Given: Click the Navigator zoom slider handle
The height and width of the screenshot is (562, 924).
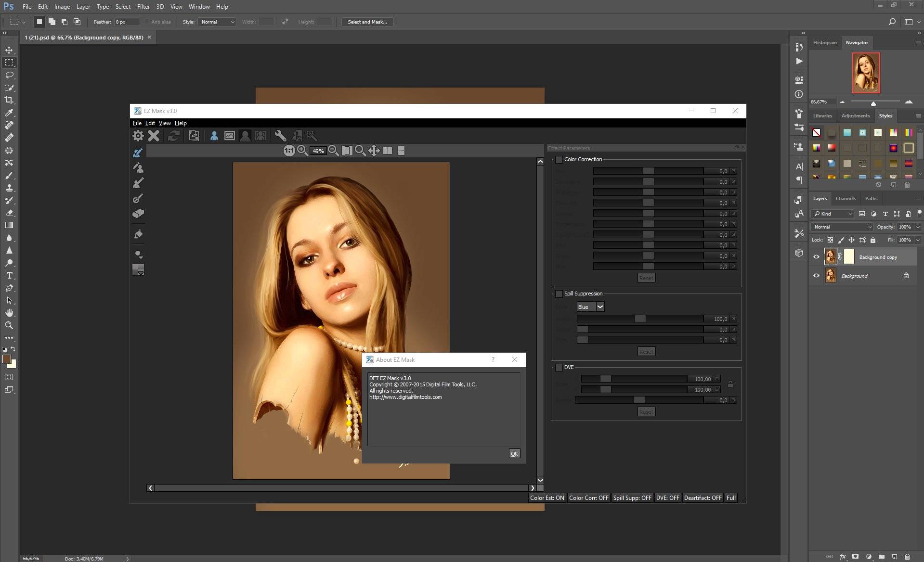Looking at the screenshot, I should coord(873,103).
